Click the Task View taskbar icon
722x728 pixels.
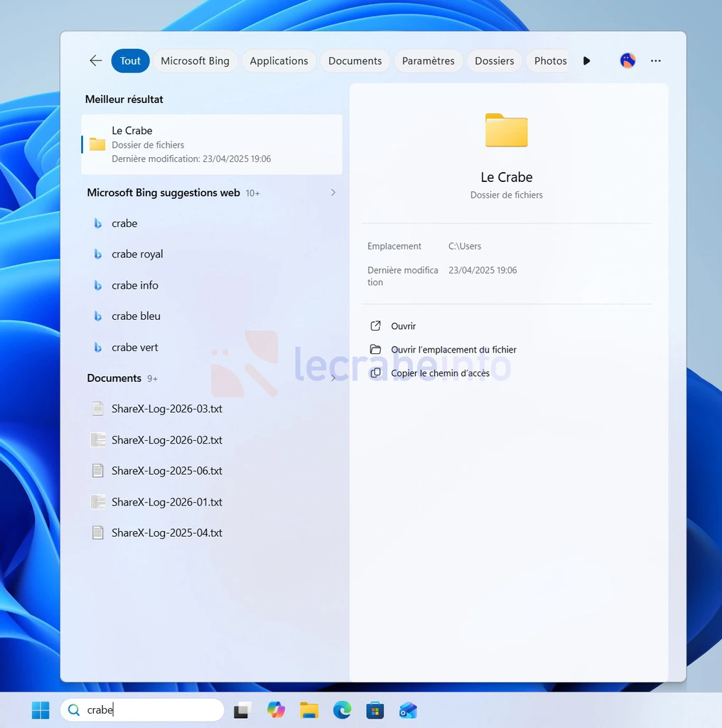[x=243, y=710]
